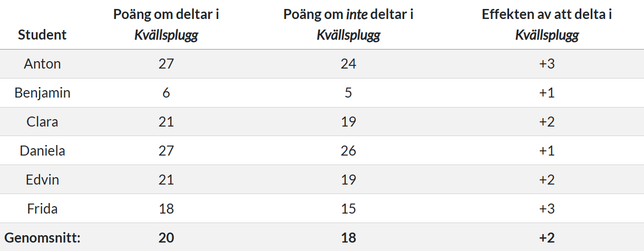Select the bold average effect +2 cell
The image size is (644, 251).
pyautogui.click(x=547, y=238)
